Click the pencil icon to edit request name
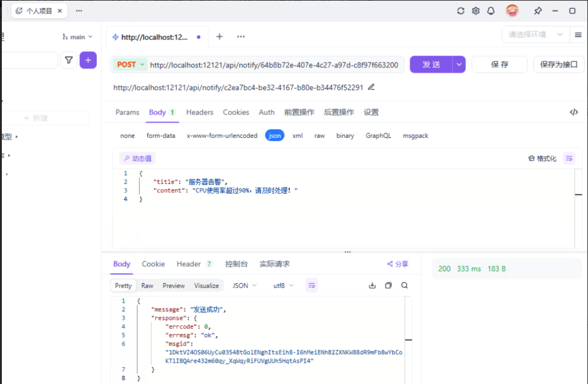Viewport: 588px width, 384px height. click(x=371, y=87)
